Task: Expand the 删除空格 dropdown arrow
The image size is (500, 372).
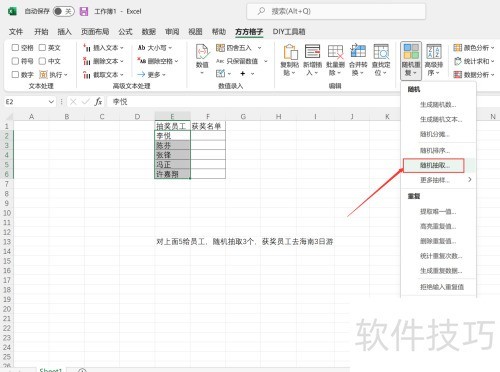Action: click(x=176, y=61)
